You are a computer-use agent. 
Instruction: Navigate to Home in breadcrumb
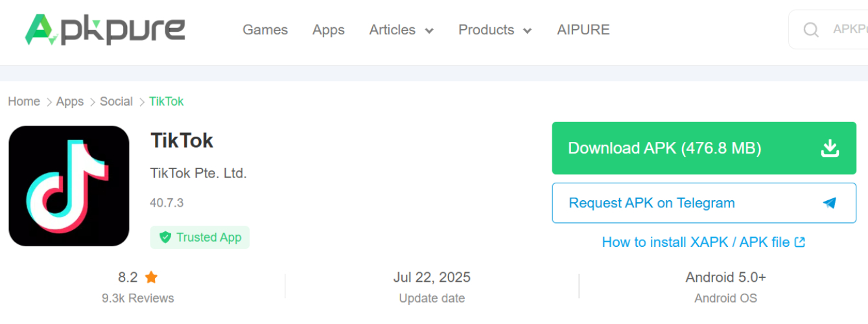click(24, 102)
